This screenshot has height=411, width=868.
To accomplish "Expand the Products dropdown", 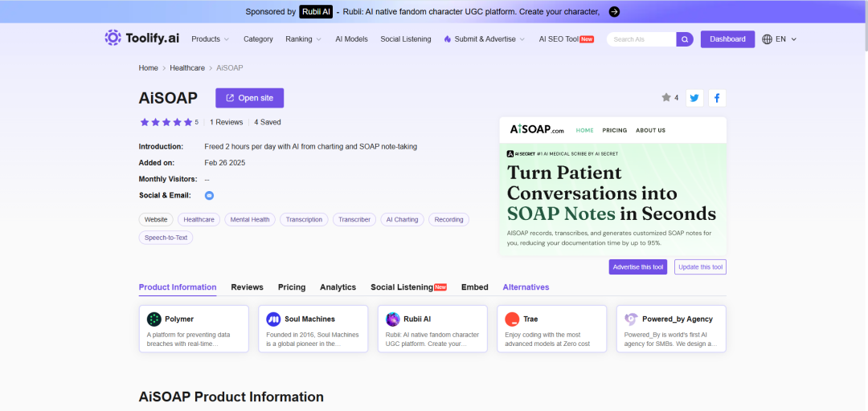I will pyautogui.click(x=210, y=39).
